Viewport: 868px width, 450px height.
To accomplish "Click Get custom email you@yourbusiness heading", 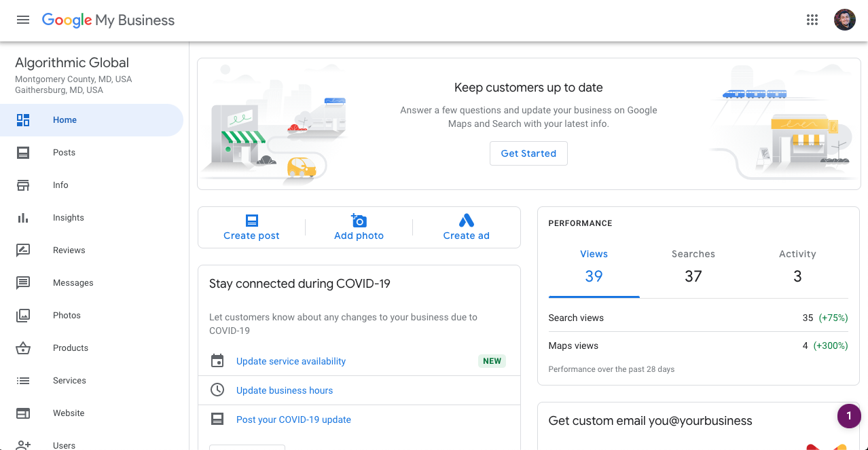I will 651,421.
